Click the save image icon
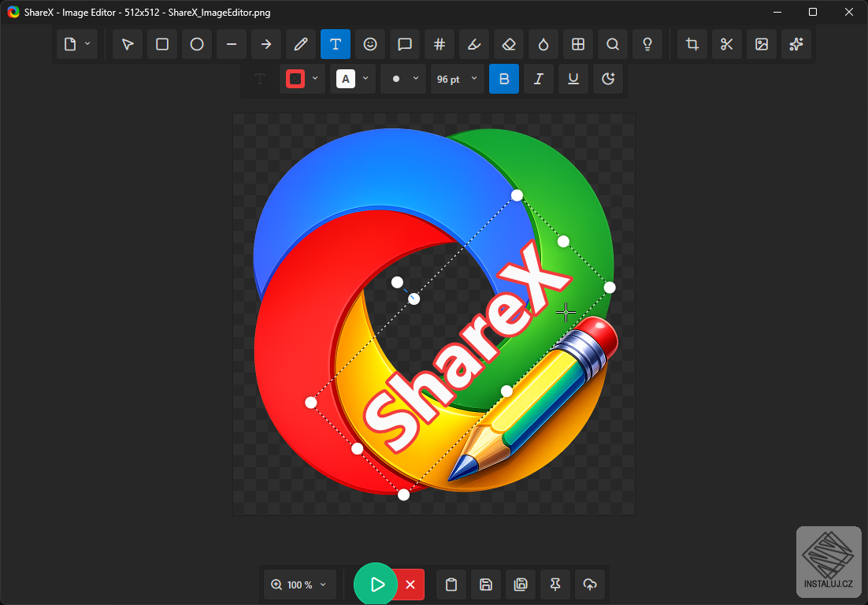This screenshot has height=605, width=868. 486,585
